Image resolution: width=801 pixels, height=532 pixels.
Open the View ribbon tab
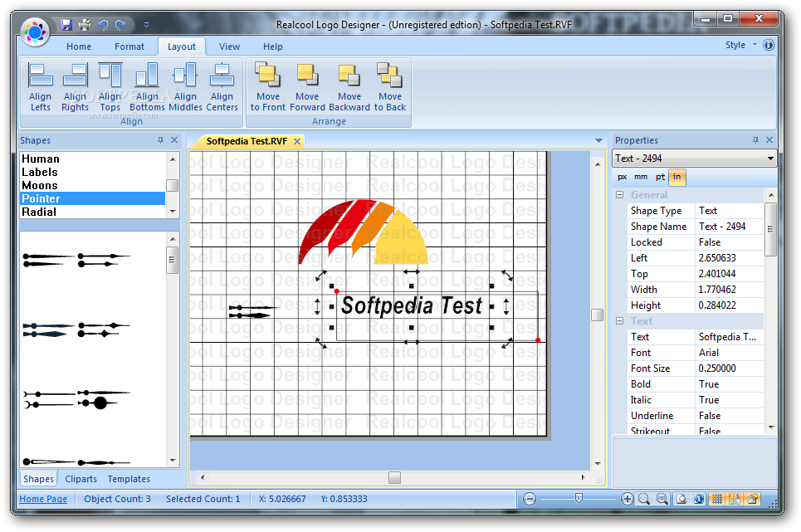tap(229, 46)
